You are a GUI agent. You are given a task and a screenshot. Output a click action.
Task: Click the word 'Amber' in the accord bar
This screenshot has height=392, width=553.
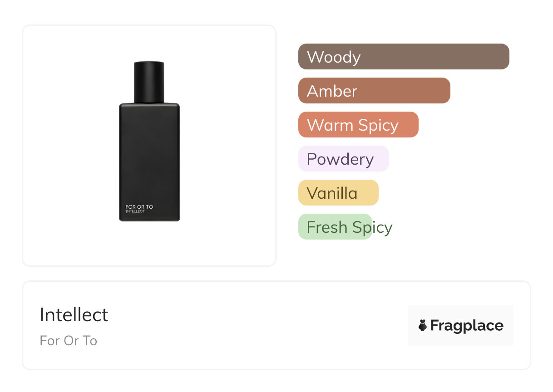coord(332,91)
